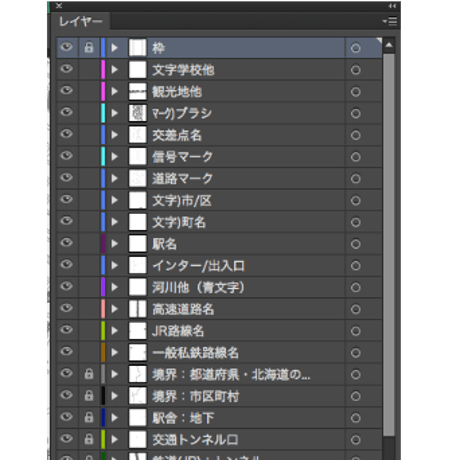Image resolution: width=460 pixels, height=460 pixels.
Task: Click target circle of JR路線名 layer
Action: pyautogui.click(x=356, y=331)
